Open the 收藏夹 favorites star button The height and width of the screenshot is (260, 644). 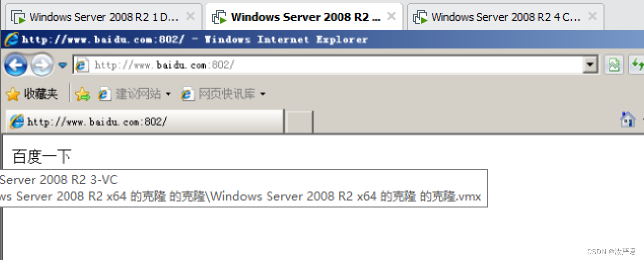click(x=32, y=94)
